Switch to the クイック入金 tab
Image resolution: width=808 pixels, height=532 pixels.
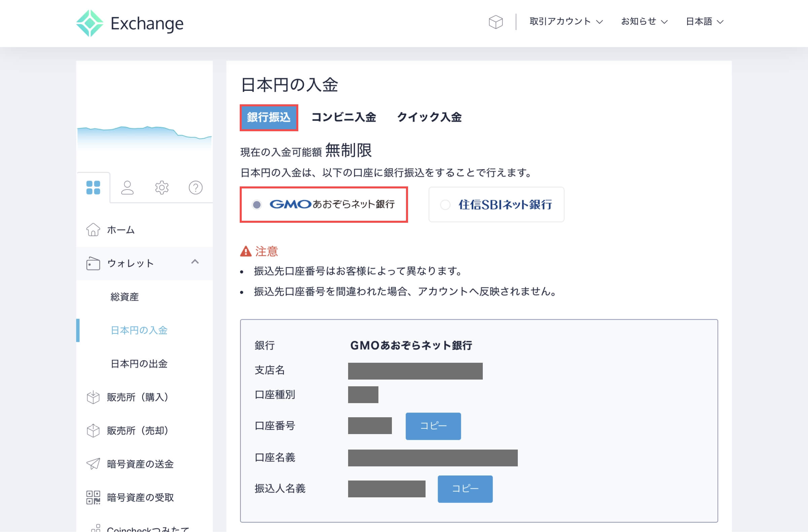point(430,117)
